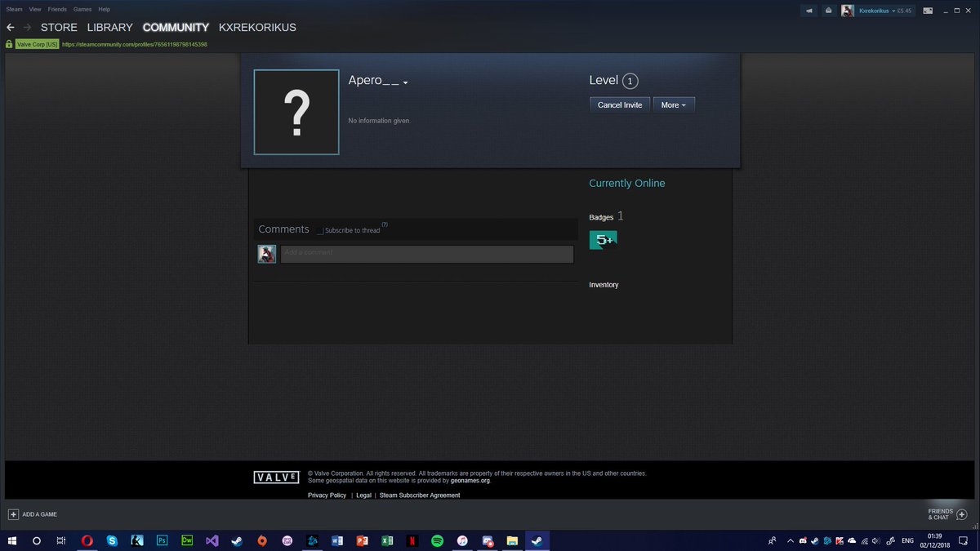Screen dimensions: 980x551
Task: Open the Help menu
Action: pos(105,9)
